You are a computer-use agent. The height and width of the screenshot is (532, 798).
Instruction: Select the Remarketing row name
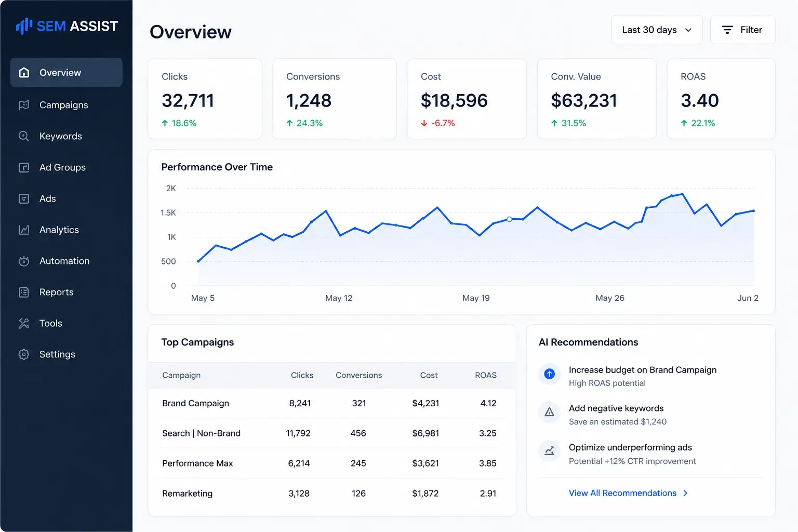pyautogui.click(x=187, y=494)
